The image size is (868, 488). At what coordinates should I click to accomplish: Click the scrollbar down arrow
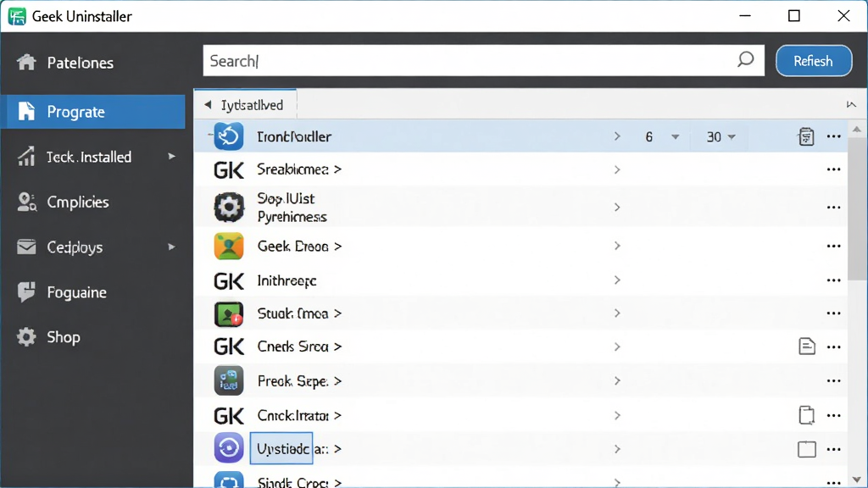pos(857,480)
